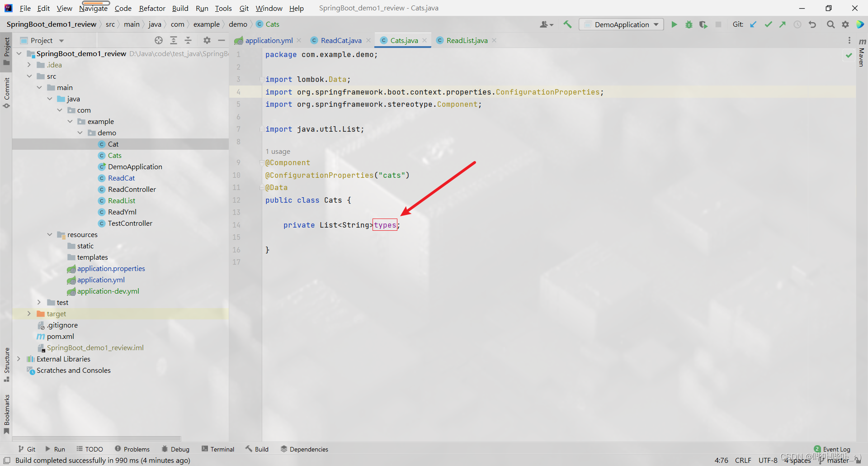The image size is (868, 466).
Task: Open Project panel options gear
Action: point(207,40)
